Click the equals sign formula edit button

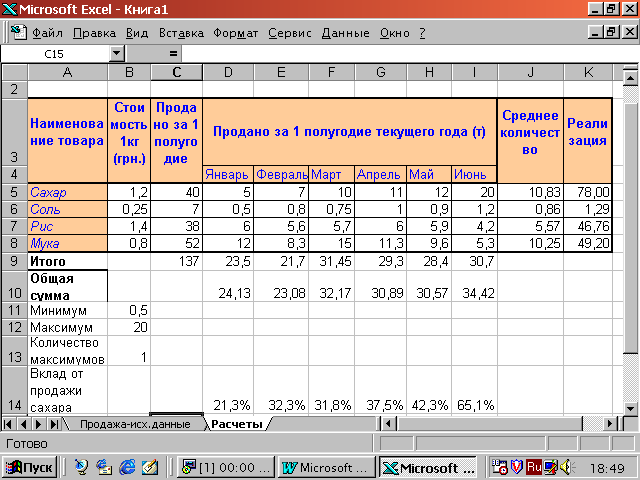pos(173,53)
